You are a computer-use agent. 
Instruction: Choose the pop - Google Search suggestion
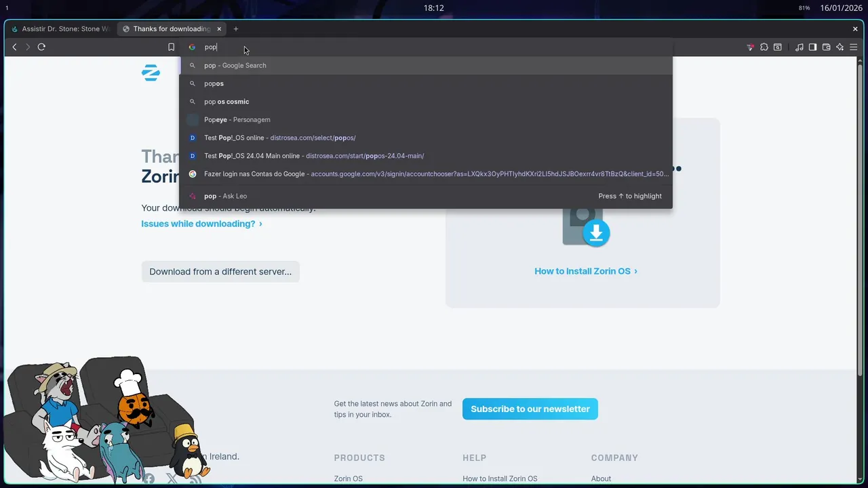(426, 66)
